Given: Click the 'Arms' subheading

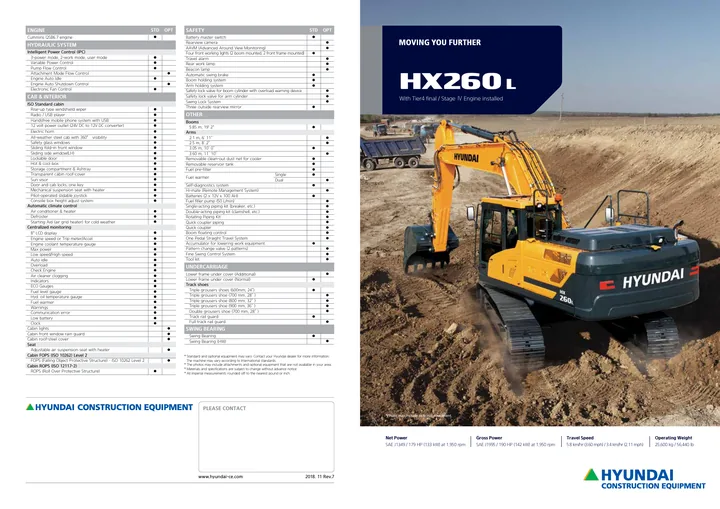Looking at the screenshot, I should (191, 132).
